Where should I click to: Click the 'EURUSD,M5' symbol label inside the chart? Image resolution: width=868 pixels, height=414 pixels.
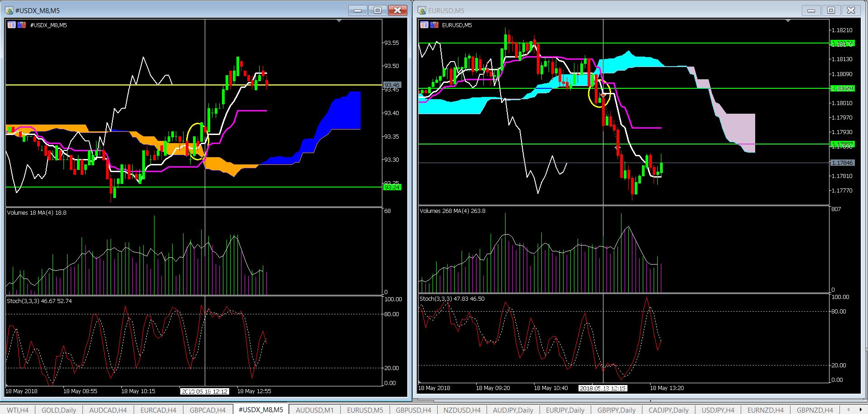(457, 25)
